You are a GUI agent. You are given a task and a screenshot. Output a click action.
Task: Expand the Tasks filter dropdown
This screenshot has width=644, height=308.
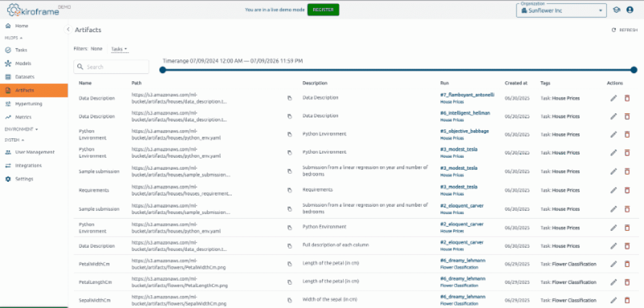pyautogui.click(x=118, y=49)
